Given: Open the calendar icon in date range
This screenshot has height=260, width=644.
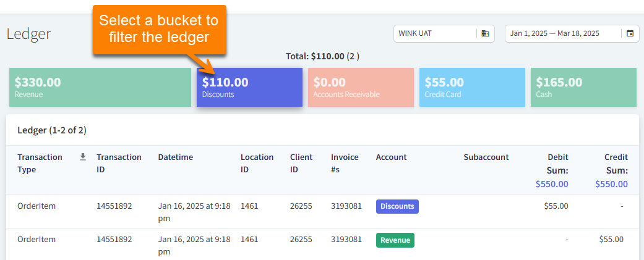Looking at the screenshot, I should point(630,33).
